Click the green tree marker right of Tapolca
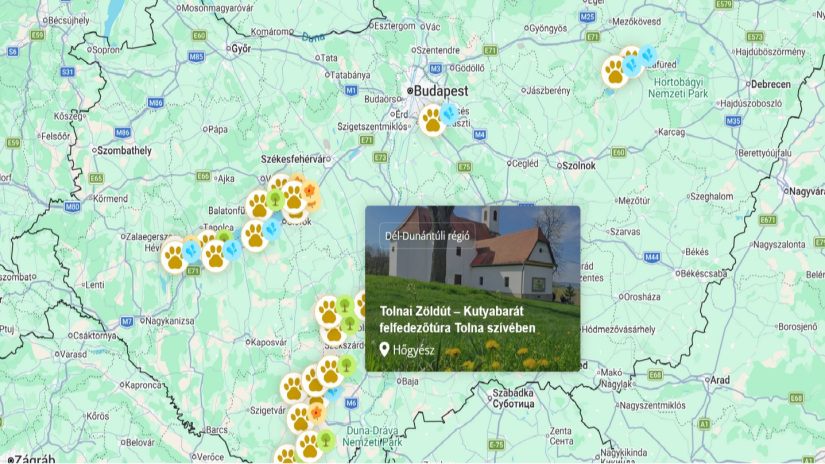The height and width of the screenshot is (464, 825). click(x=225, y=238)
